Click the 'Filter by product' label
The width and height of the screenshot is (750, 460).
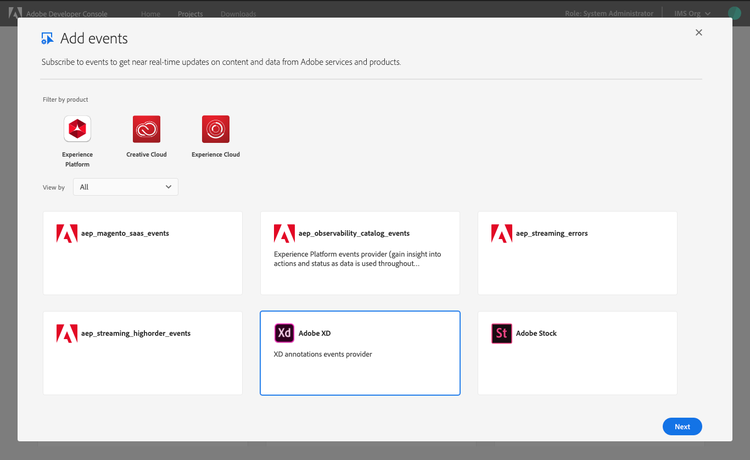66,99
